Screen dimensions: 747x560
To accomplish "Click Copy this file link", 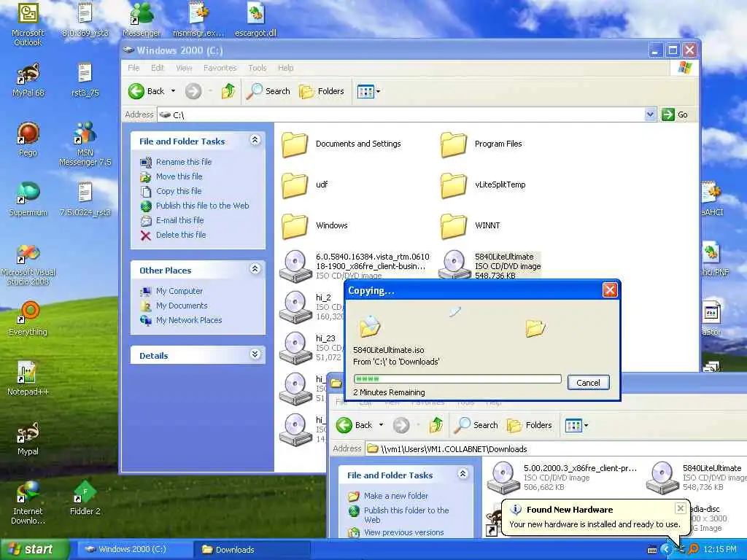I will [179, 191].
